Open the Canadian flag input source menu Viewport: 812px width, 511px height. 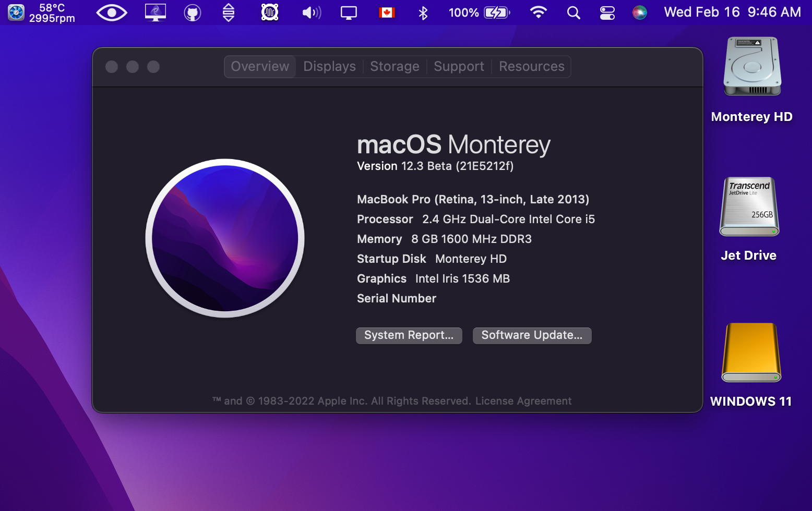pos(387,13)
